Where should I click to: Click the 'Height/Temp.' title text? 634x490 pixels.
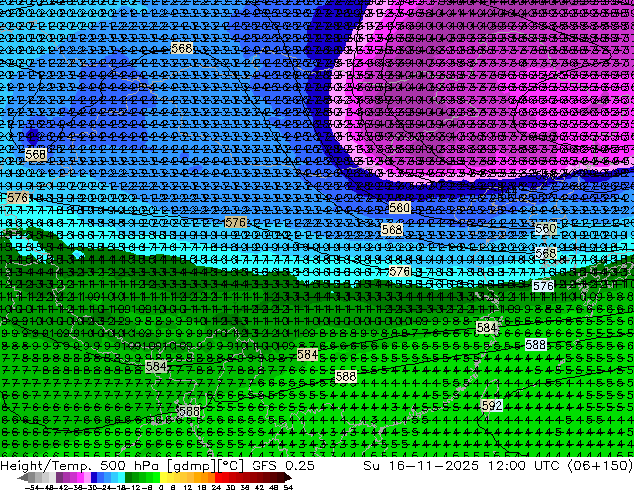[46, 466]
